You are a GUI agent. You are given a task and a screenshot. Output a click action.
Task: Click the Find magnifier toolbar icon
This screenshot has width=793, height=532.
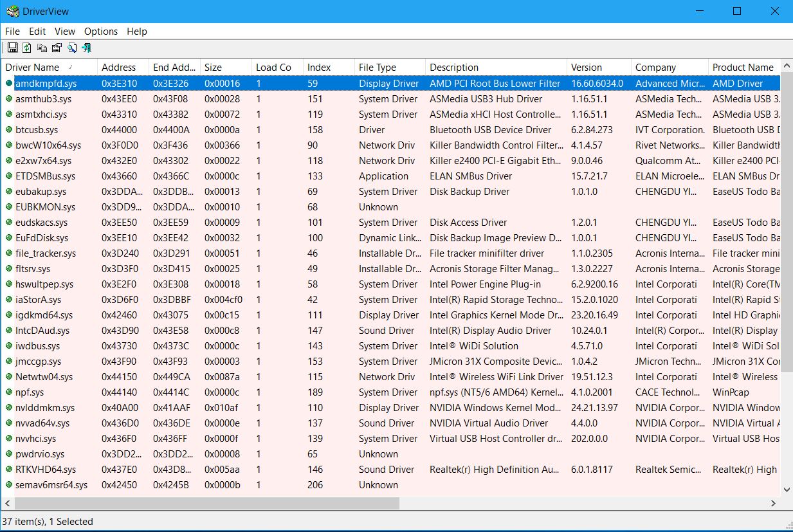click(x=71, y=48)
